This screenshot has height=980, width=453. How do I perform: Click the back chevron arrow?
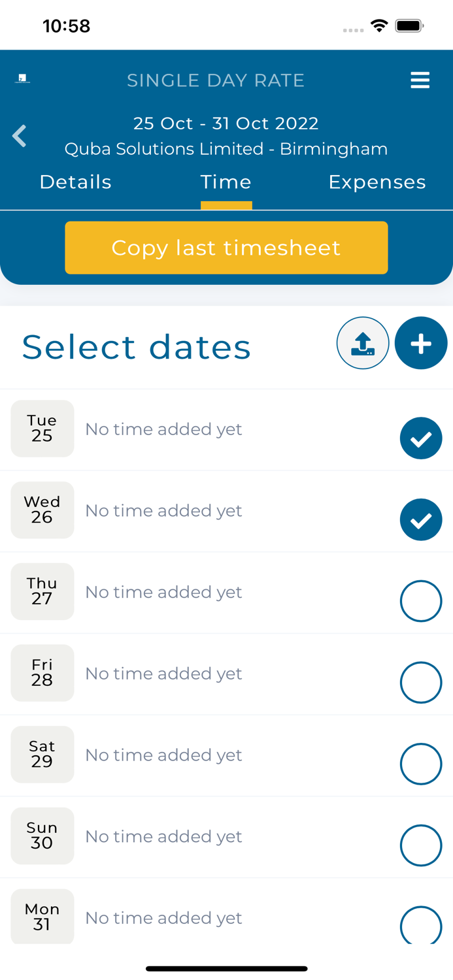coord(19,136)
